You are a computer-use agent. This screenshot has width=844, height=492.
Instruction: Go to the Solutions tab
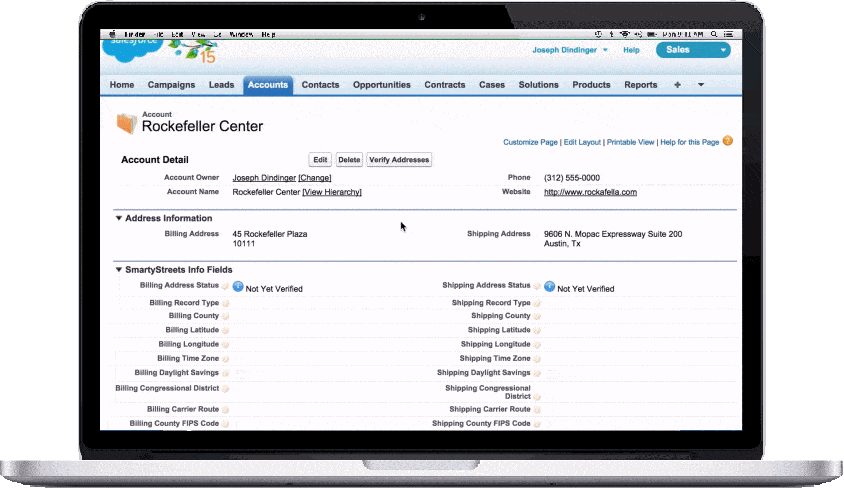pyautogui.click(x=538, y=85)
